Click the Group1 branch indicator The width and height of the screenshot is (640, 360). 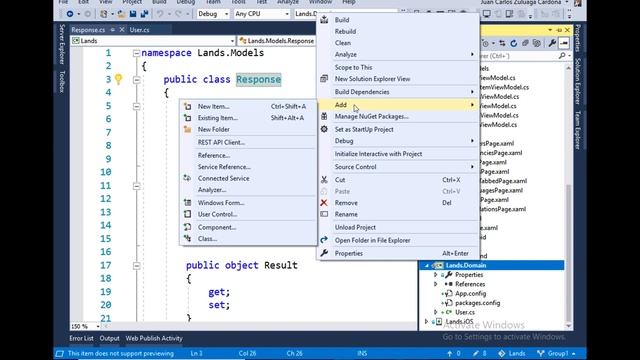click(x=556, y=353)
